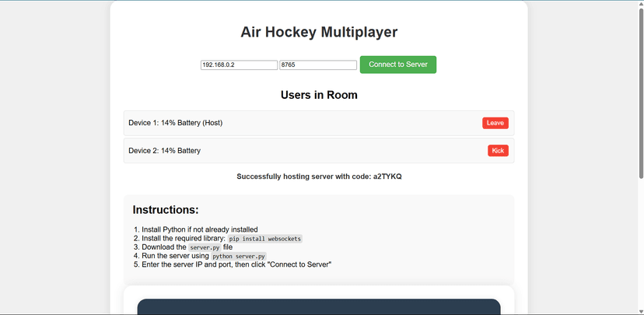Viewport: 644px width, 315px height.
Task: Click the python server.py command snippet
Action: click(239, 256)
